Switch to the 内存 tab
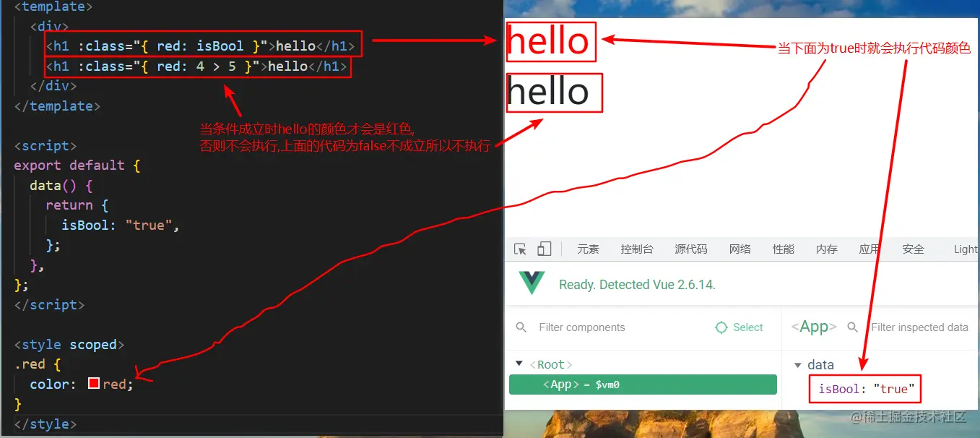 [x=827, y=249]
